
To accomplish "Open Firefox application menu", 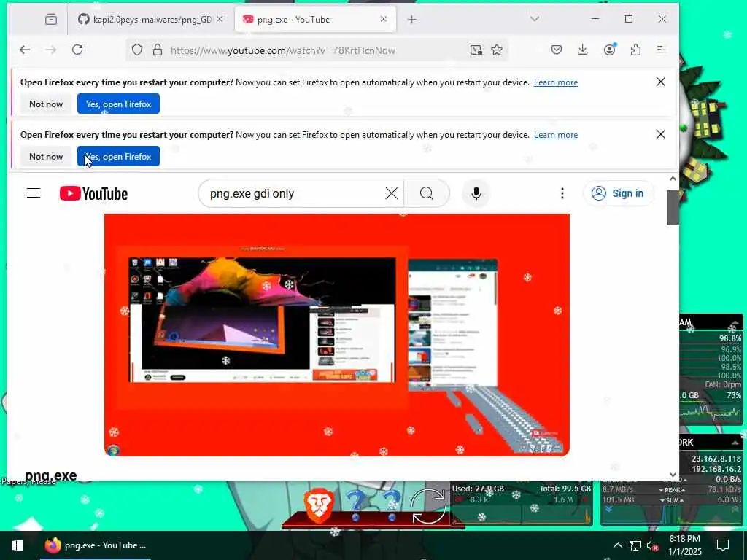I will 661,50.
